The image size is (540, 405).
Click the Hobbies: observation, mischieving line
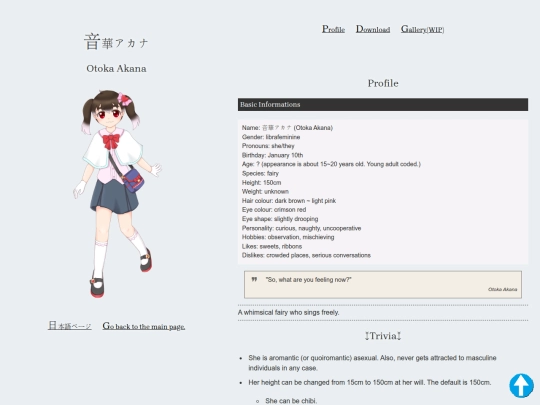point(288,237)
